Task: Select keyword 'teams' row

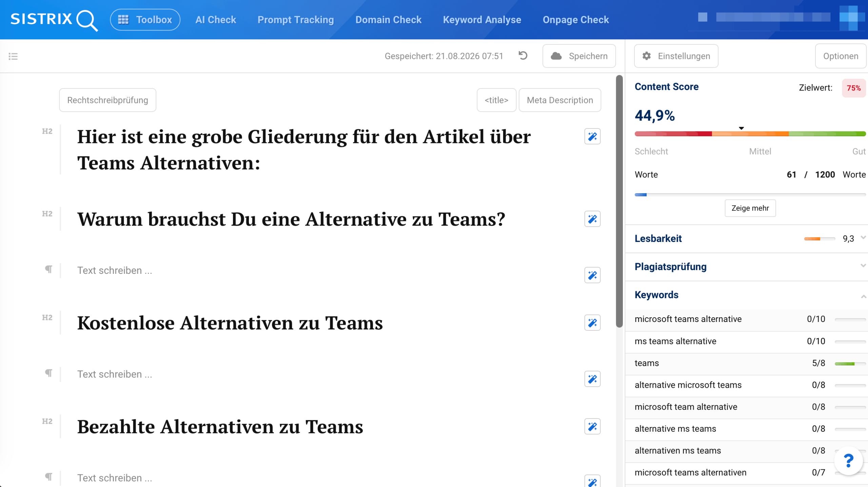Action: (x=746, y=363)
